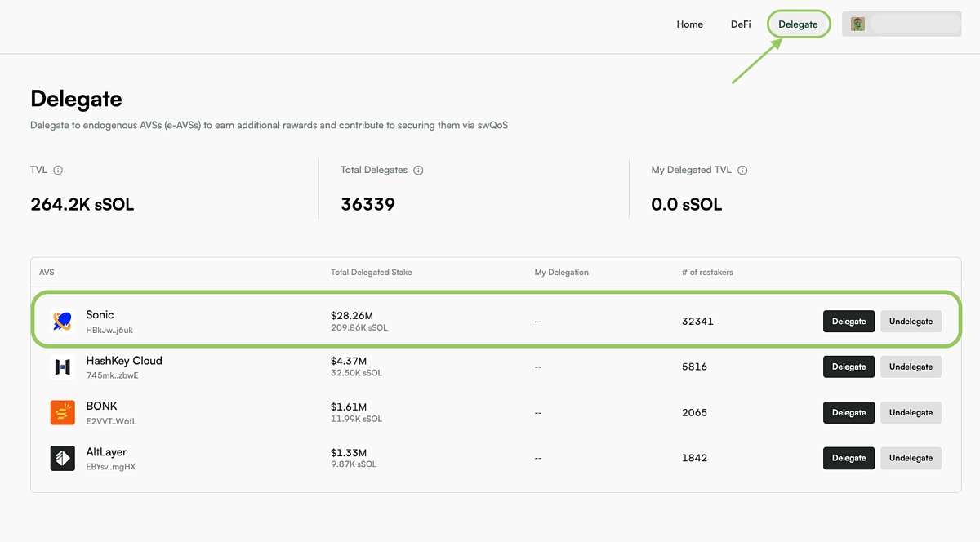Click the TVL info icon
980x542 pixels.
58,171
